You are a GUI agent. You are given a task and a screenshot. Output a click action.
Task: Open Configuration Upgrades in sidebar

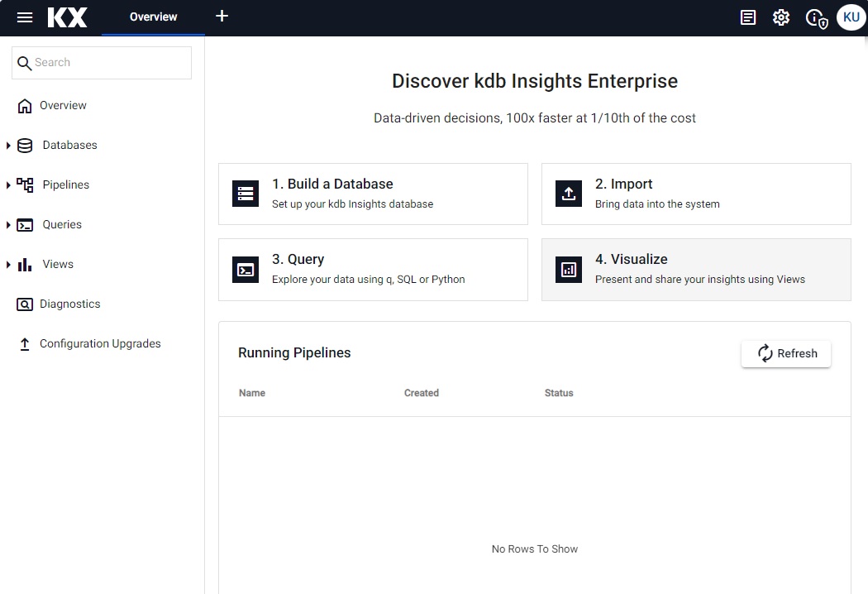pyautogui.click(x=100, y=344)
